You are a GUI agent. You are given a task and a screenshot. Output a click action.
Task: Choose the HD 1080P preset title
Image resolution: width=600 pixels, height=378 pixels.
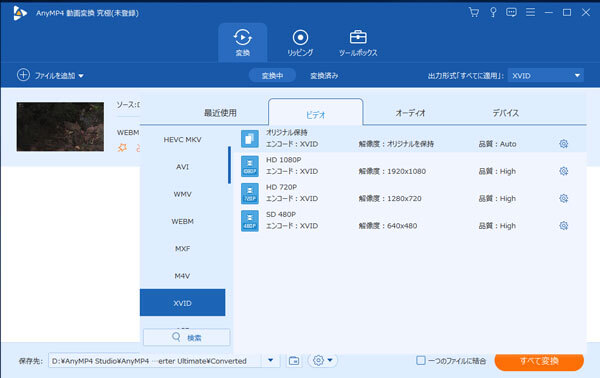(x=284, y=160)
